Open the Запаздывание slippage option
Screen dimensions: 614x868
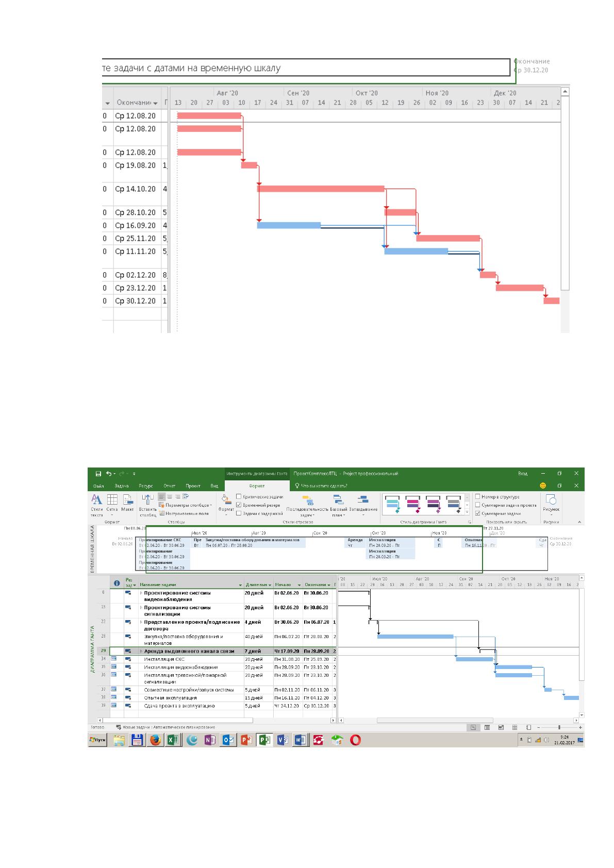coord(363,506)
